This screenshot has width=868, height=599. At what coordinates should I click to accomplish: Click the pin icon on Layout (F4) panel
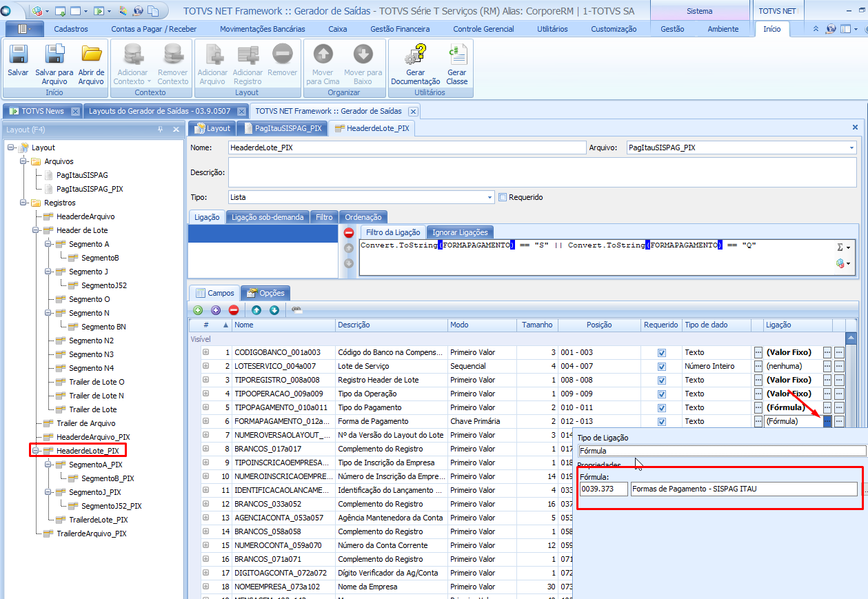(161, 130)
